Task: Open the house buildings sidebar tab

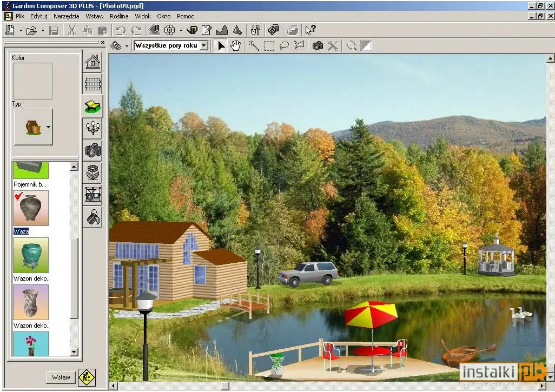Action: [93, 62]
